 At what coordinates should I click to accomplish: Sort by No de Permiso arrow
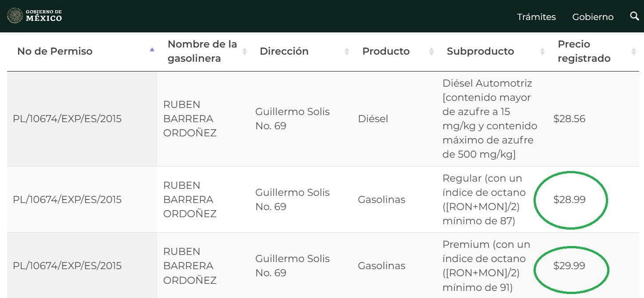pos(152,50)
